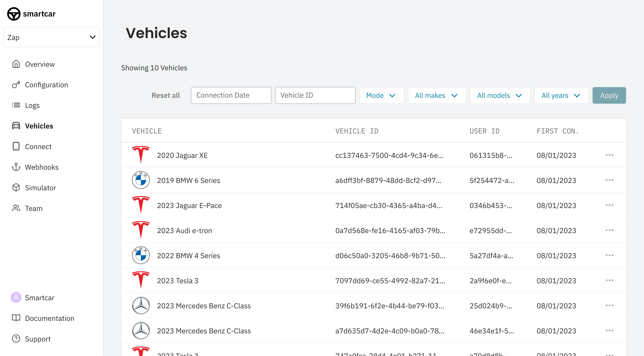The height and width of the screenshot is (356, 644).
Task: Open the Simulator page
Action: point(40,187)
